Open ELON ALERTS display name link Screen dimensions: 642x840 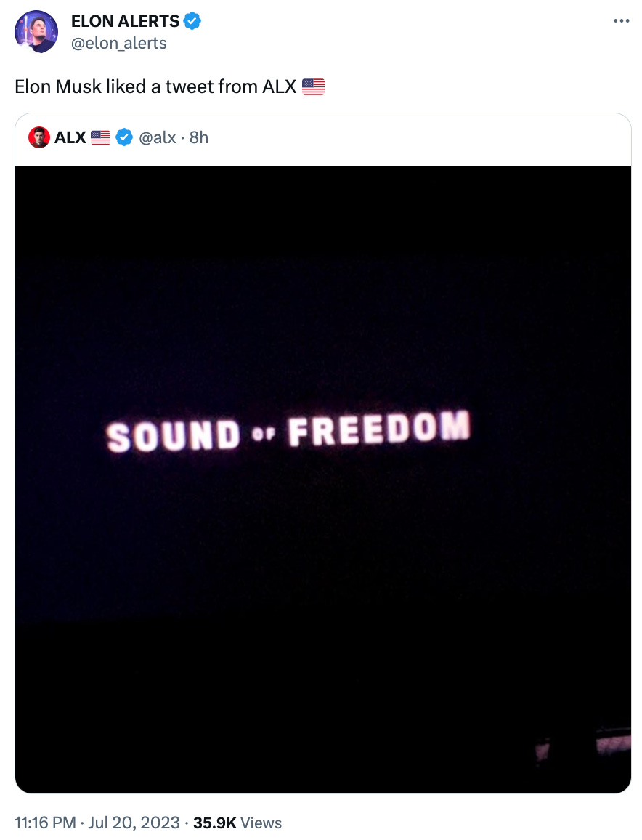click(x=126, y=21)
